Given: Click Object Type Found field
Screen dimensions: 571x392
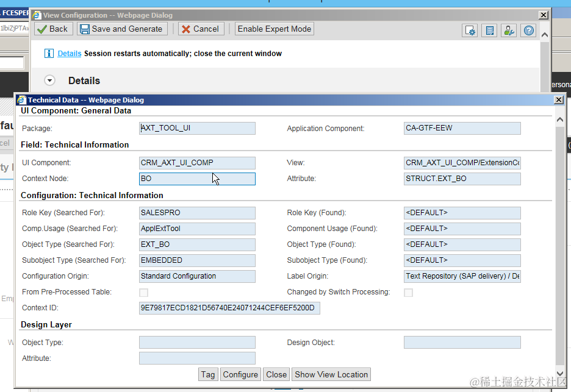Looking at the screenshot, I should (462, 244).
